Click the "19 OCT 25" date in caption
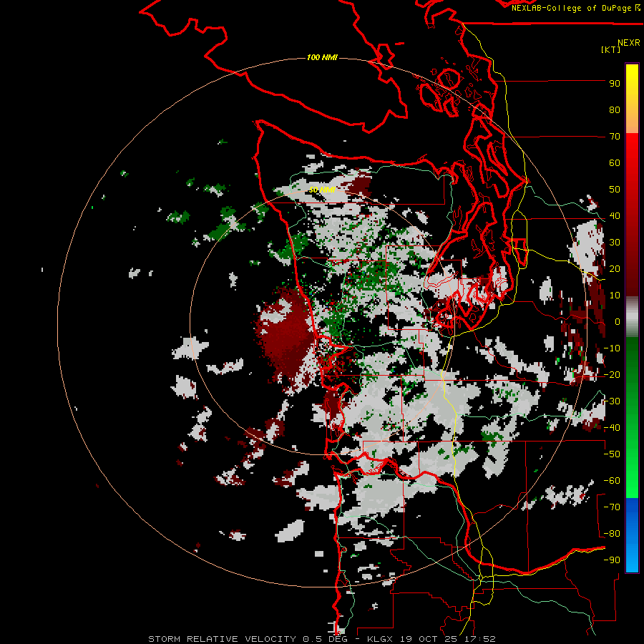 pos(430,639)
